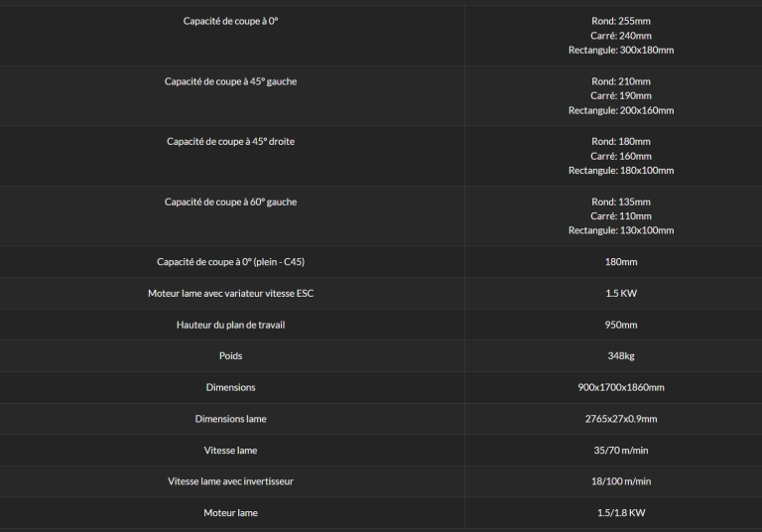Screen dimensions: 762x532
Task: Click the 'Carré: 160mm' value
Action: [620, 156]
